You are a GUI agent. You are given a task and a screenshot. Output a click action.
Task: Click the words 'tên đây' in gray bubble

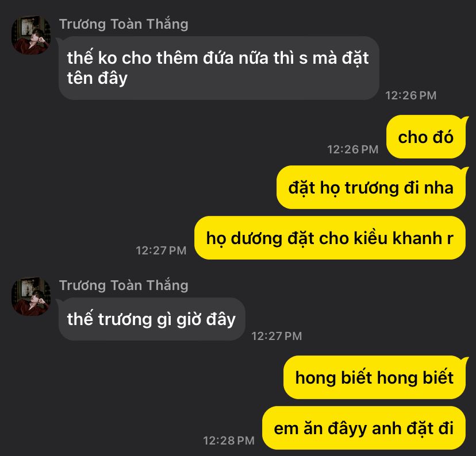click(x=97, y=79)
